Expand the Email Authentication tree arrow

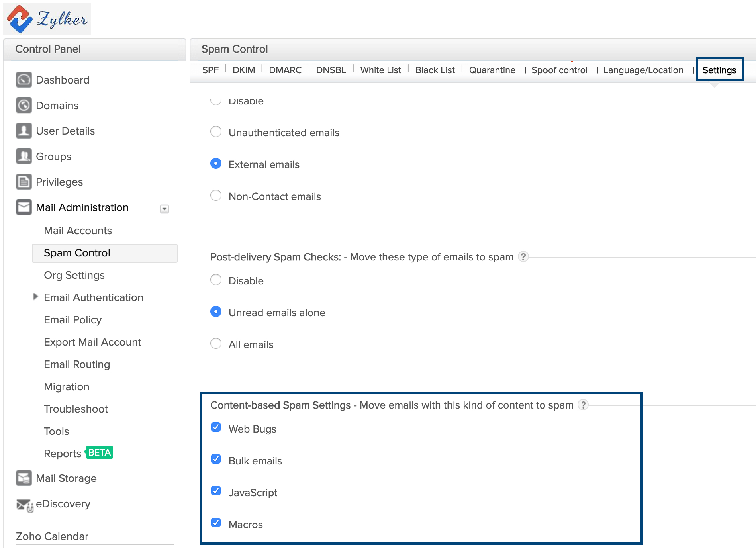pyautogui.click(x=35, y=297)
